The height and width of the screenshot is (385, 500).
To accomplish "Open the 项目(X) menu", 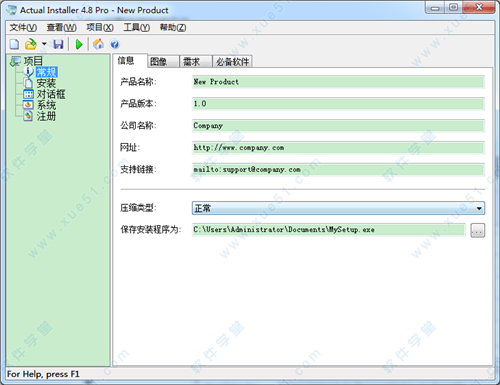I will [x=100, y=27].
